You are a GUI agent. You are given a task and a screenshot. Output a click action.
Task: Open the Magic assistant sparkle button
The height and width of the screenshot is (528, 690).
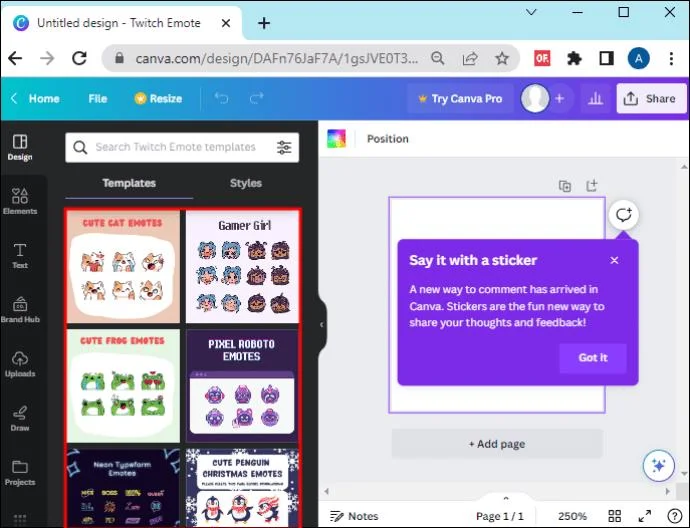(x=658, y=466)
